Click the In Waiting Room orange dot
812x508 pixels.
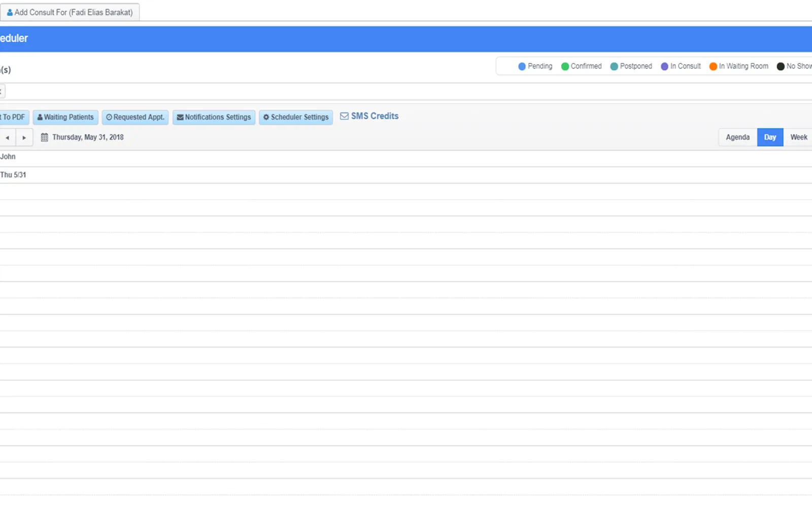713,67
